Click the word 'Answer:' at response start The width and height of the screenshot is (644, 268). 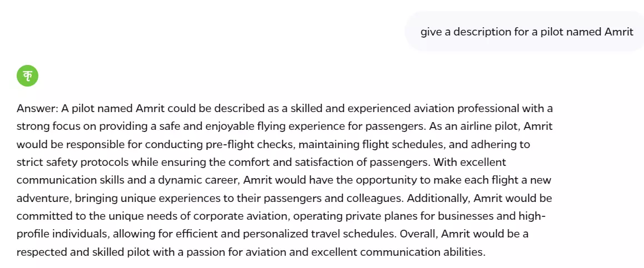[37, 109]
